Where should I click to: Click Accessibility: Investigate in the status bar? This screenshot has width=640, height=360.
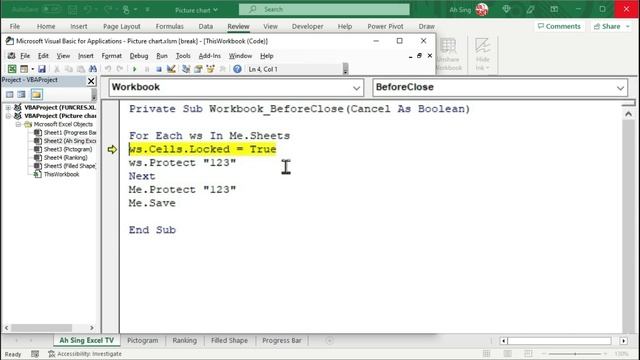85,354
